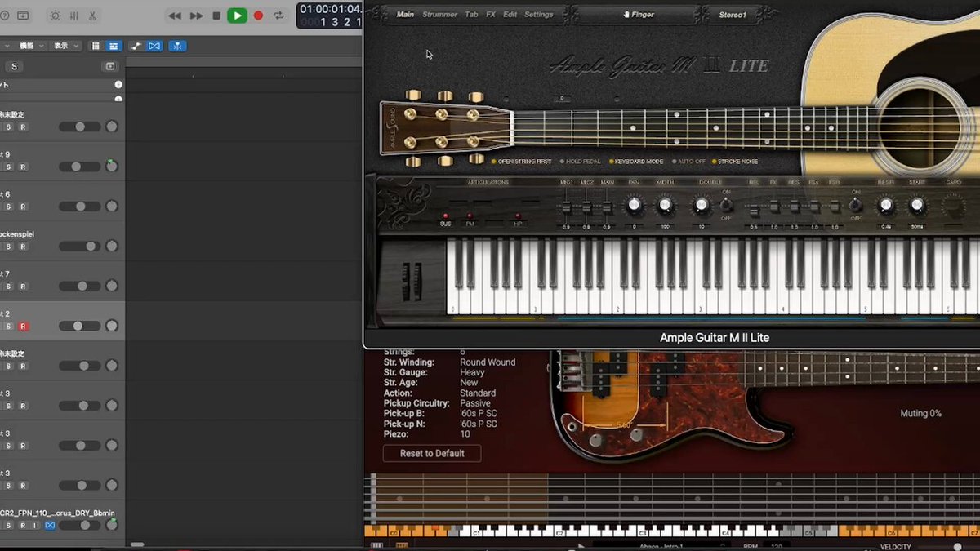Open Main tab in Ample Guitar

click(x=405, y=15)
